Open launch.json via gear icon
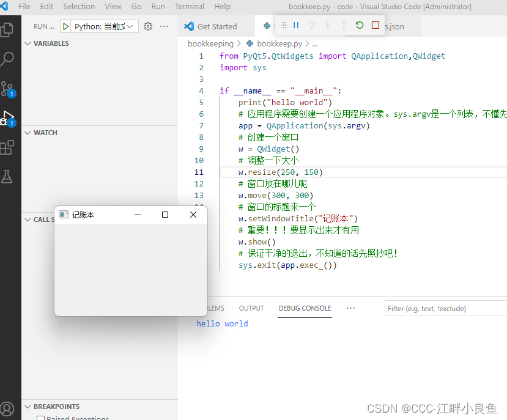The width and height of the screenshot is (507, 420). point(148,26)
